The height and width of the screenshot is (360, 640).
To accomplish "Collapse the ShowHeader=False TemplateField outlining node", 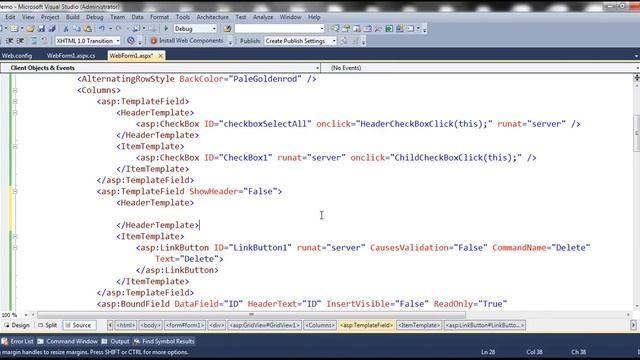I will click(15, 191).
